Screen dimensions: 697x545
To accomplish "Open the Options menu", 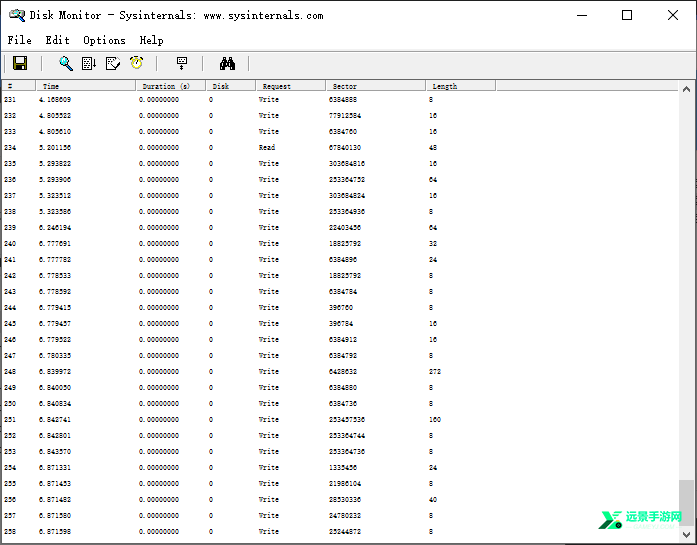I will click(x=104, y=40).
